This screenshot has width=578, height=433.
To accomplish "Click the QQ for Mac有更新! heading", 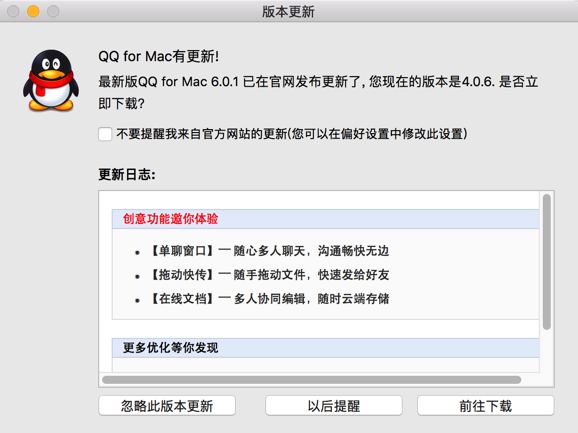I will click(159, 56).
